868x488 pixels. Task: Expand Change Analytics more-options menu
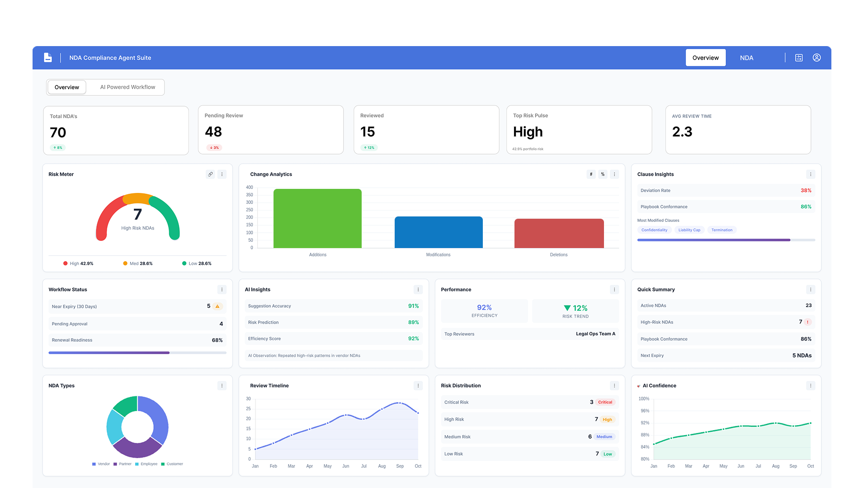[x=614, y=174]
